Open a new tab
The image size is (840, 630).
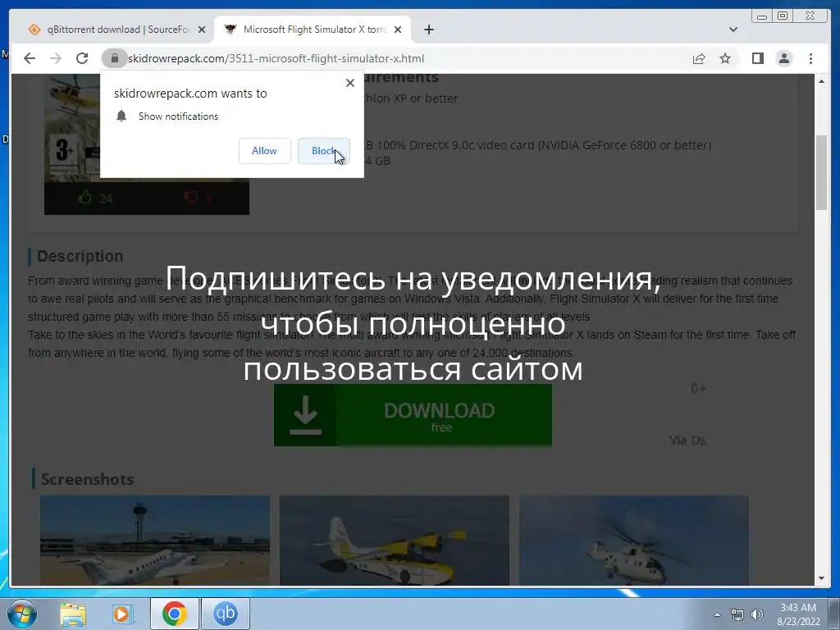coord(428,30)
